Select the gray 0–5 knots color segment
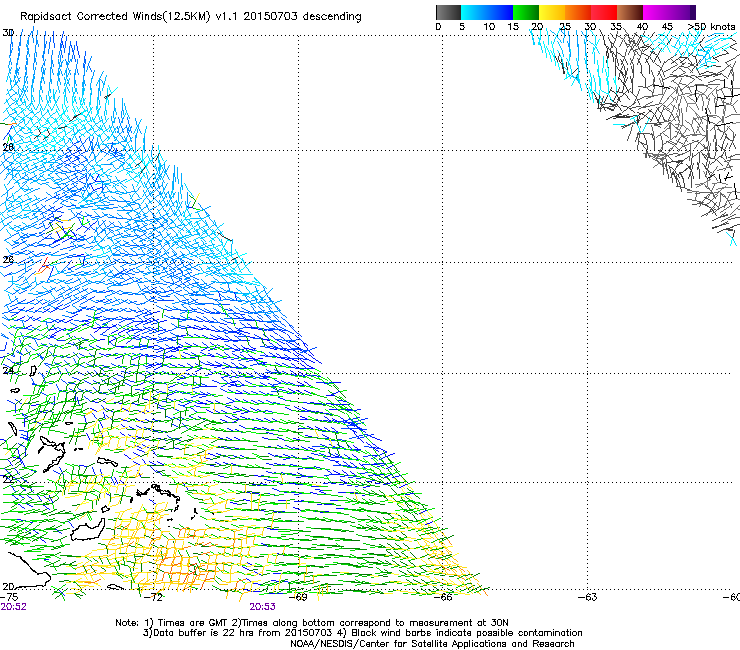Screen dimensions: 740x650 [448, 12]
